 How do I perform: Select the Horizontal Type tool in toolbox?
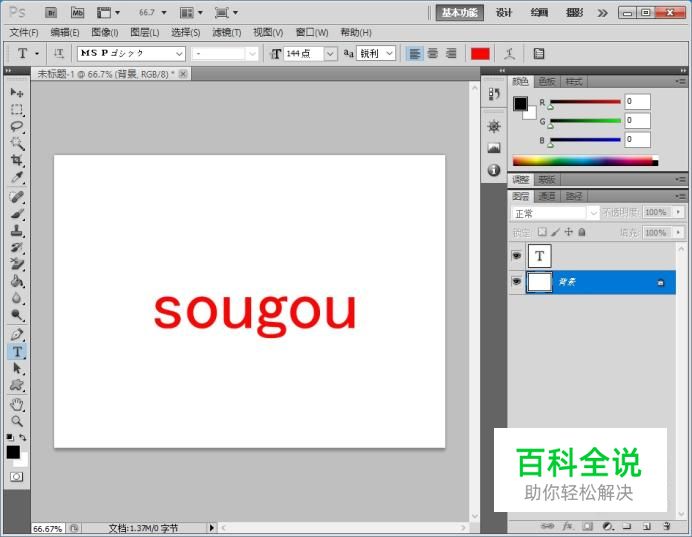17,352
